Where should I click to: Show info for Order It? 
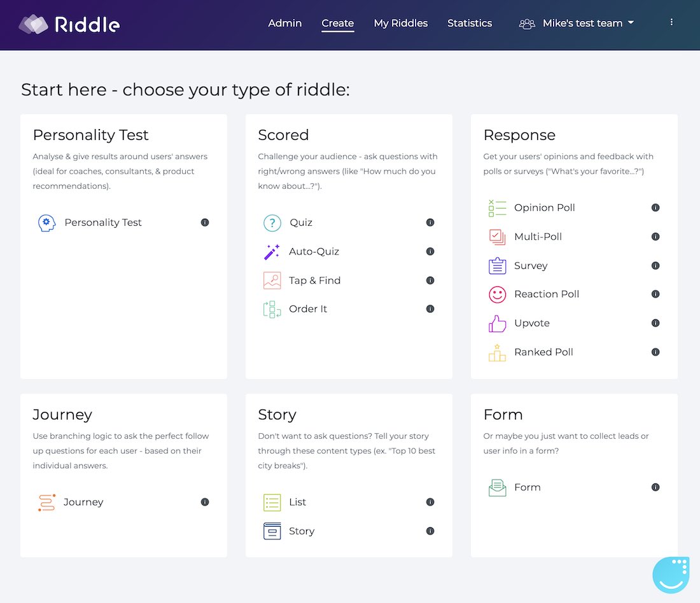430,309
